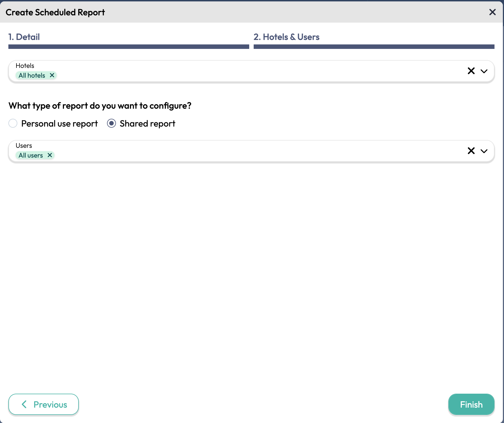Focus the Users selection field
504x423 pixels.
(251, 151)
